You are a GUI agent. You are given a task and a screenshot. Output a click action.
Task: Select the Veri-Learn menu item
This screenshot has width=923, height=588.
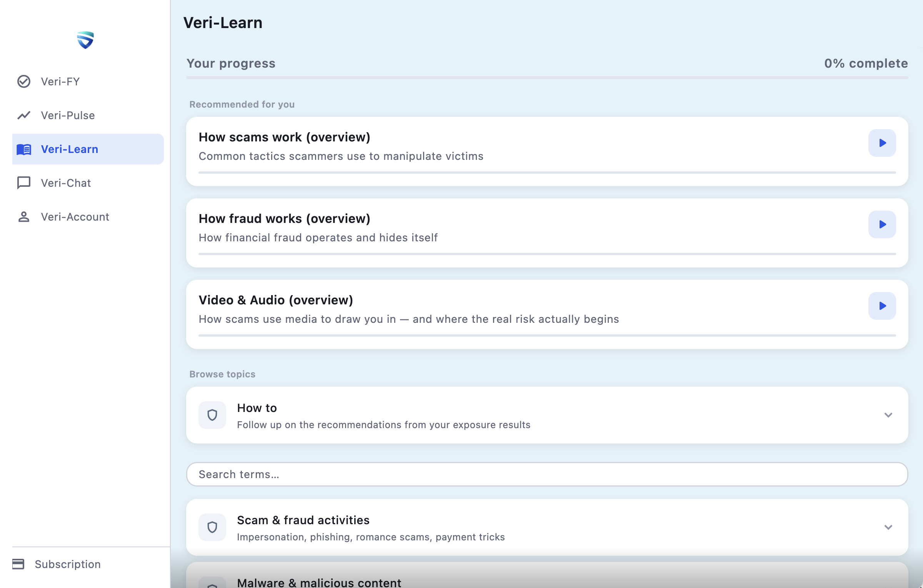pos(88,149)
